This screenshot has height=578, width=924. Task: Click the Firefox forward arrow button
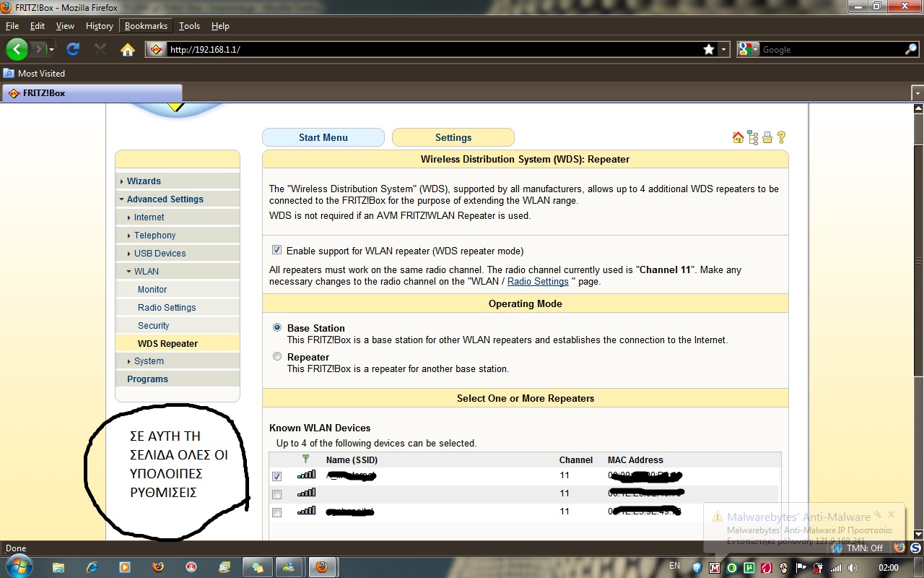point(39,49)
